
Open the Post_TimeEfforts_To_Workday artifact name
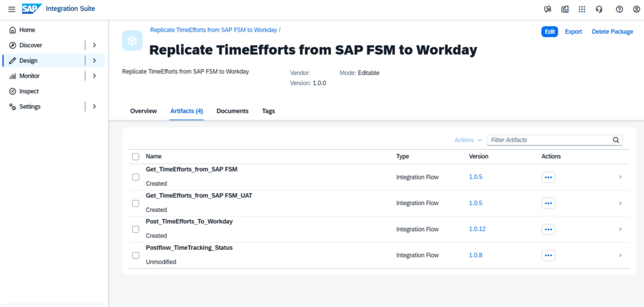click(x=189, y=221)
